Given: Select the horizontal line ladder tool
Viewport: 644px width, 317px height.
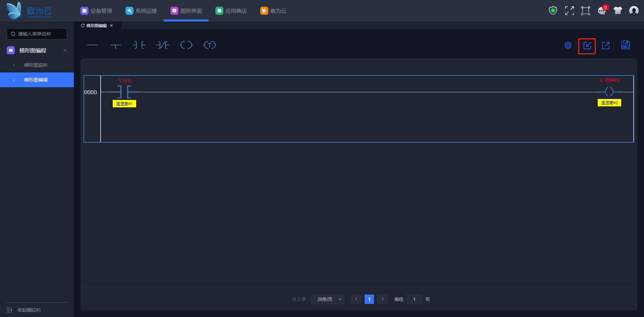Looking at the screenshot, I should point(92,45).
